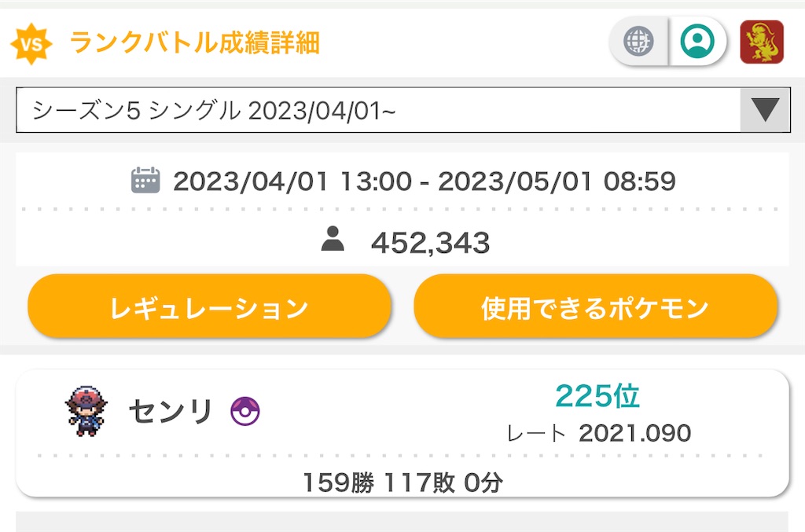Click the VS badge icon in the header
Screen dimensions: 805x532
pyautogui.click(x=33, y=43)
